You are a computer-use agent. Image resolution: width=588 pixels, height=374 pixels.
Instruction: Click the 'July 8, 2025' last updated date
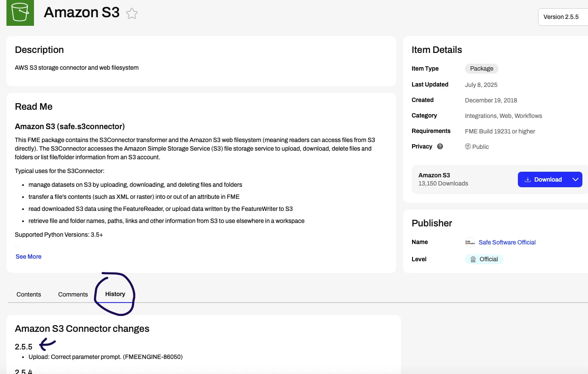tap(481, 85)
